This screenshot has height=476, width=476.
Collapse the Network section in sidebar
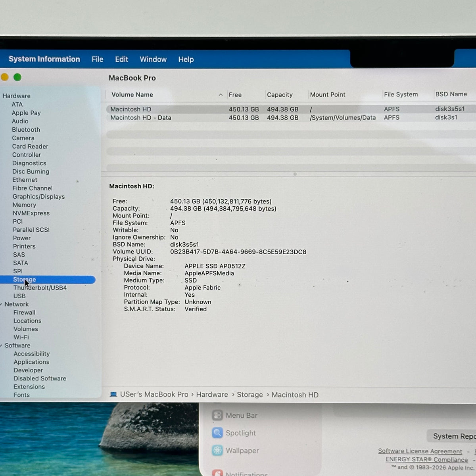coord(2,304)
